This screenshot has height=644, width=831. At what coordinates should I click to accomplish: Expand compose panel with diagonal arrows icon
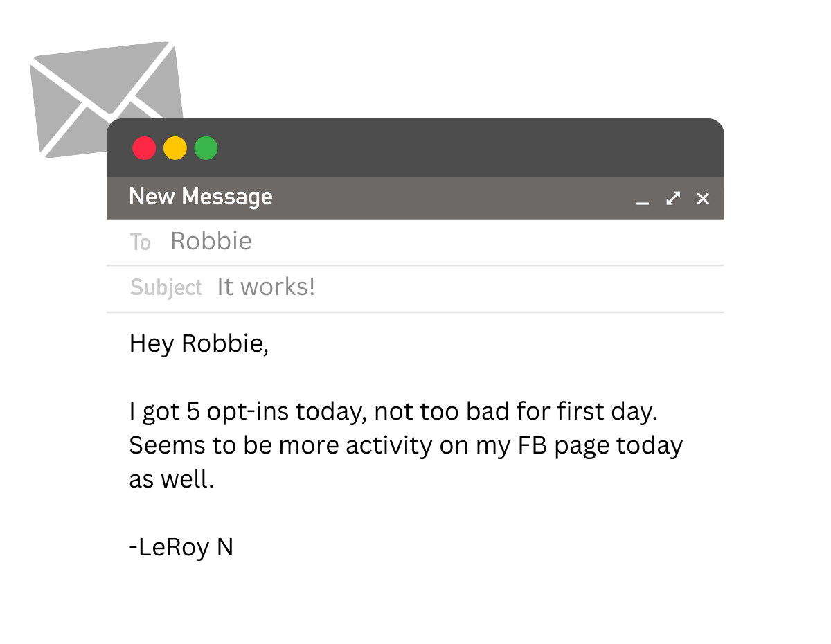(673, 199)
